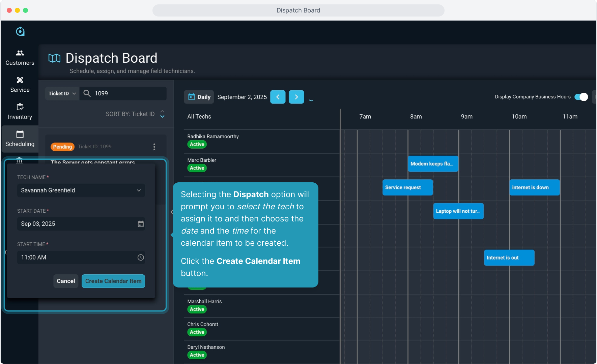Click Active badge for Marshall Harris
The image size is (597, 364).
(197, 309)
